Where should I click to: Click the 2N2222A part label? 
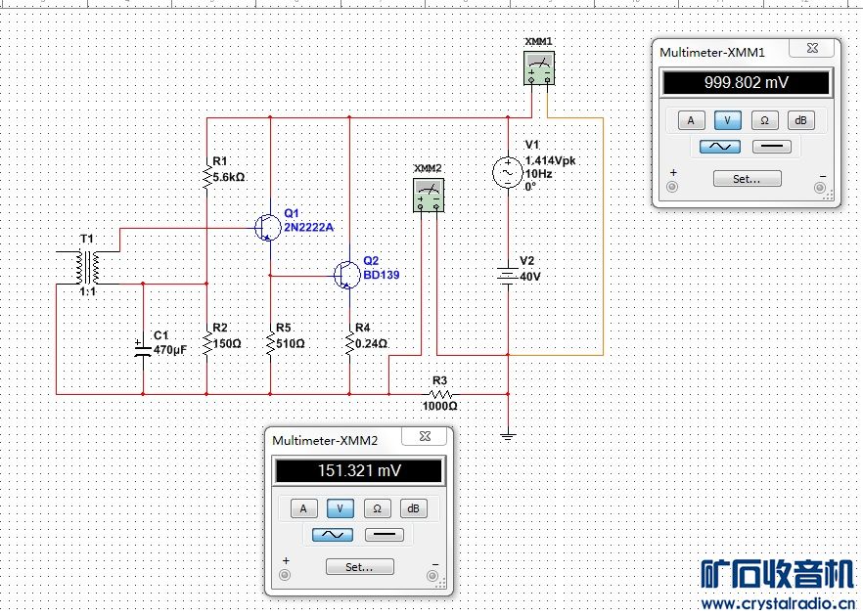[309, 227]
